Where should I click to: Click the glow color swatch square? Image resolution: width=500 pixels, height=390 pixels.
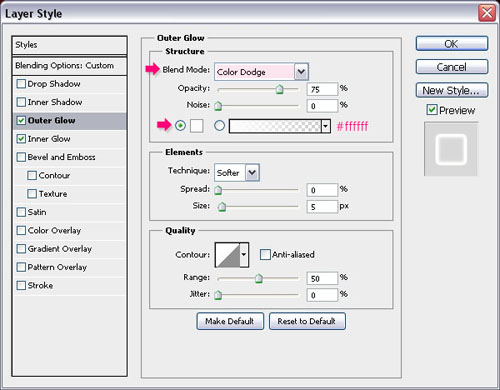point(197,126)
